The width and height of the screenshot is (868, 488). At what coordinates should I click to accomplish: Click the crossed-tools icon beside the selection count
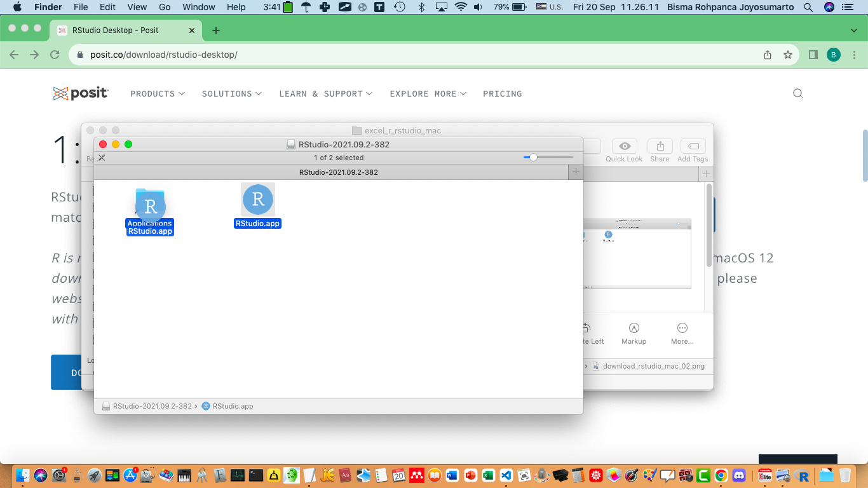[x=102, y=158]
